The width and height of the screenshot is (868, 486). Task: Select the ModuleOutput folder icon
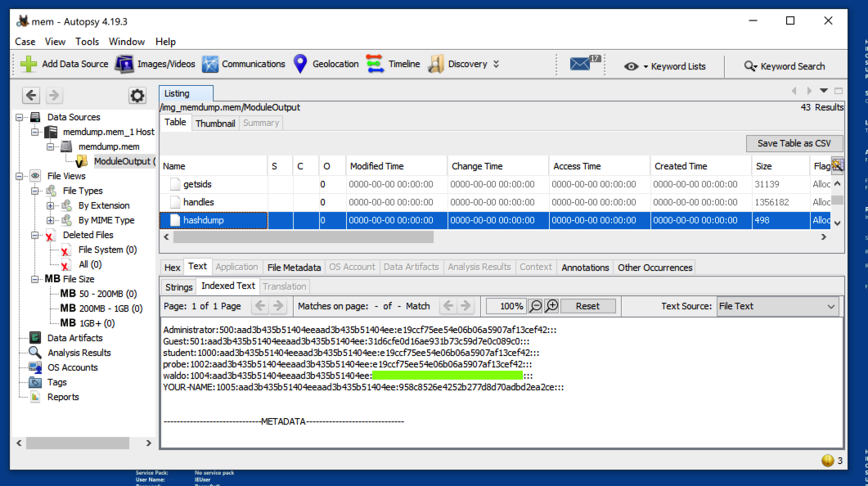(81, 161)
